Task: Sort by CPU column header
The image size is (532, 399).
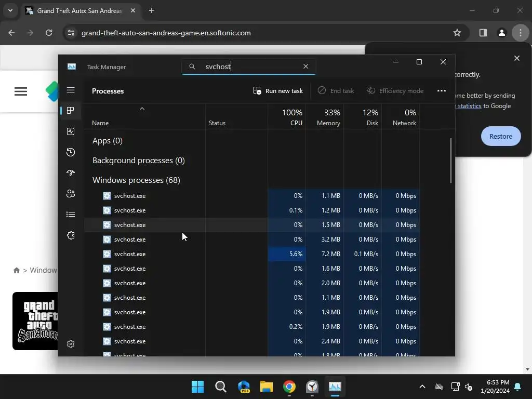Action: click(287, 117)
